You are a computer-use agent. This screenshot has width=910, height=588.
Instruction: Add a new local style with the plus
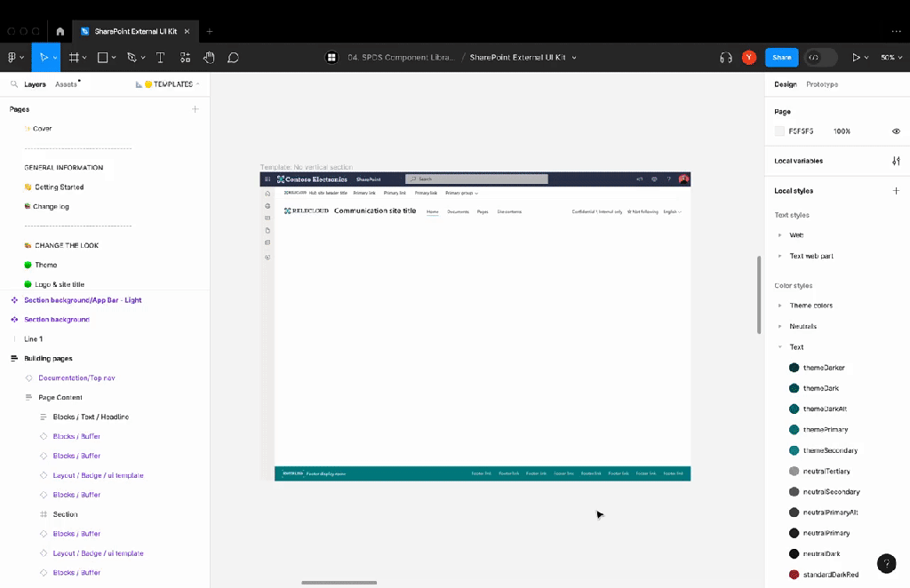click(896, 190)
